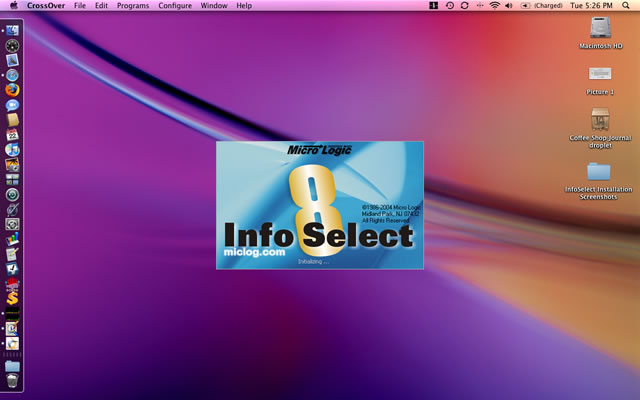This screenshot has width=640, height=400.
Task: Open the blue checkmark app dock icon
Action: [x=12, y=269]
